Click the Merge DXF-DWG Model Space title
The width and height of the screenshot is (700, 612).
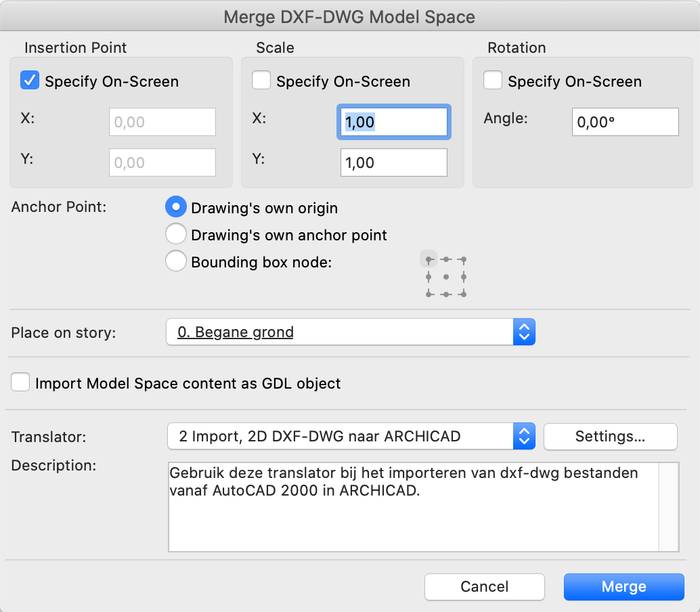tap(349, 17)
